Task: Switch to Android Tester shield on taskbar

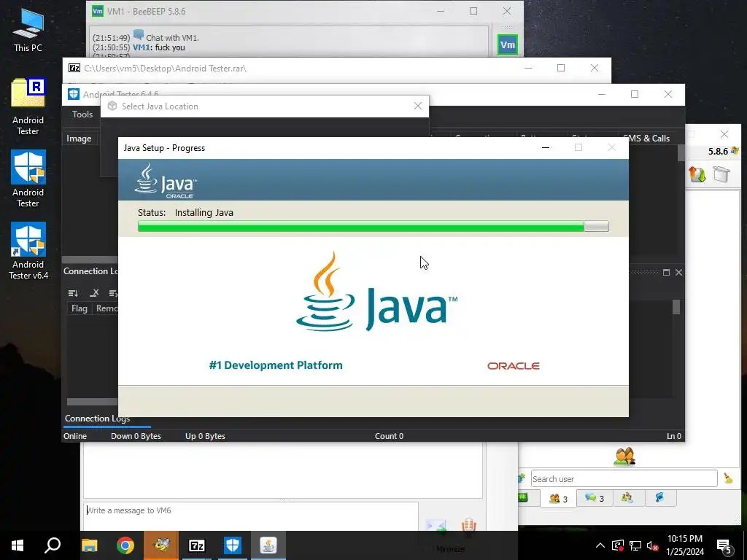Action: tap(233, 545)
